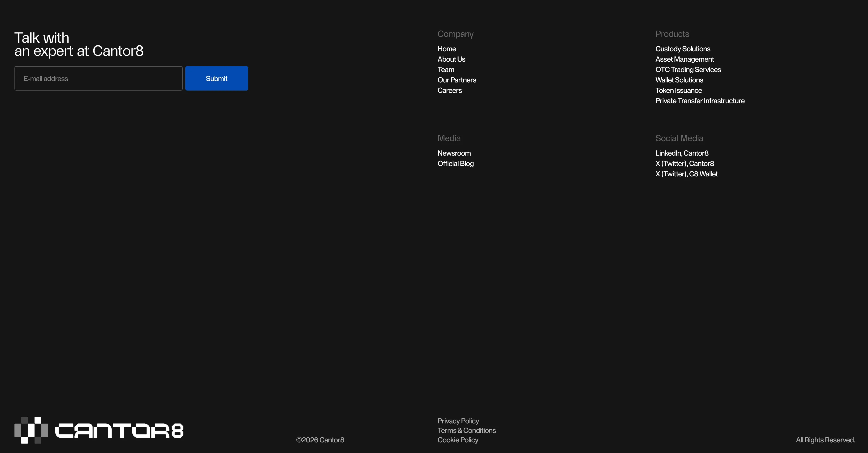Click the E-mail address input field
868x453 pixels.
(98, 78)
